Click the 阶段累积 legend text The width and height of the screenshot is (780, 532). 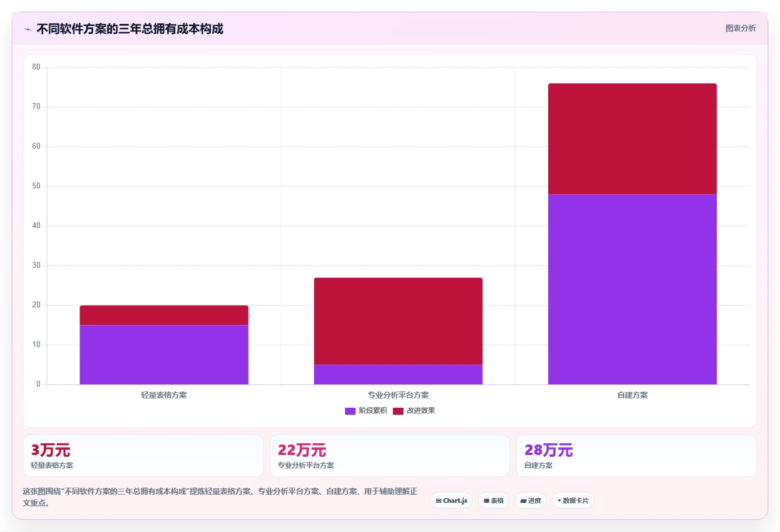[372, 411]
